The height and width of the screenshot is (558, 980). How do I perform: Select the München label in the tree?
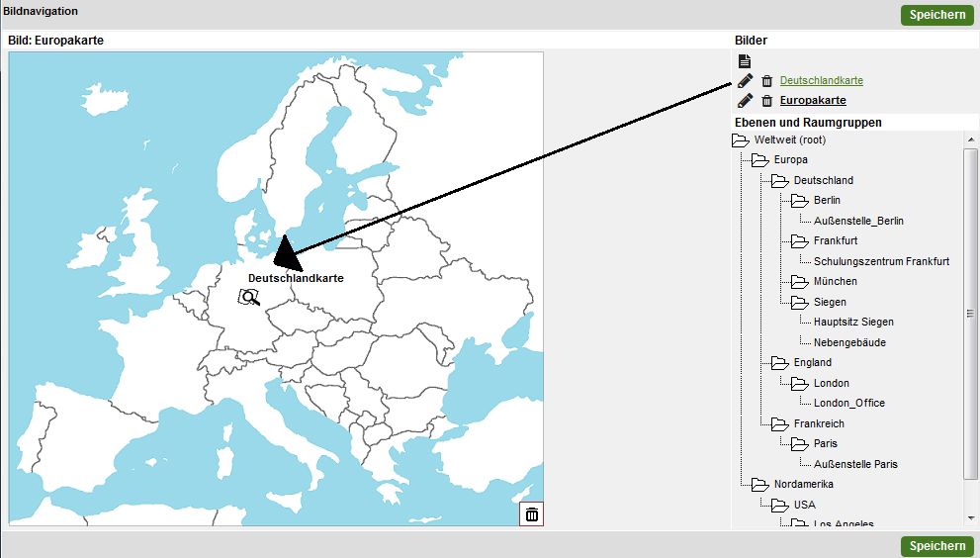835,282
